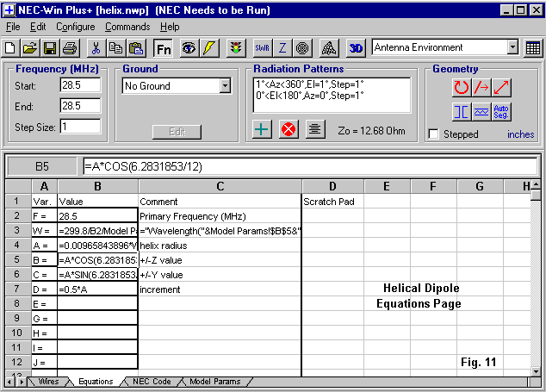
Task: Click the traffic light run NEC icon
Action: pyautogui.click(x=235, y=47)
